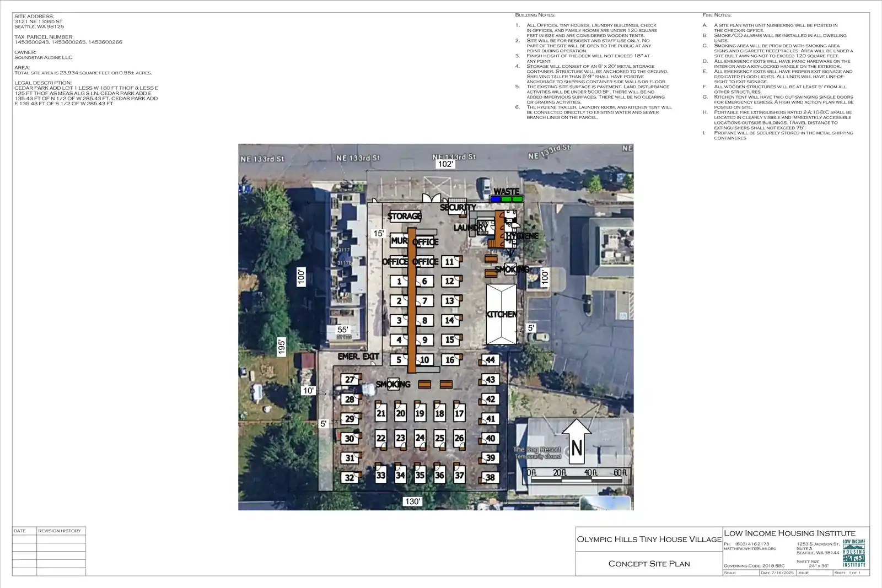Click tiny house unit 24
The width and height of the screenshot is (882, 588).
point(420,438)
